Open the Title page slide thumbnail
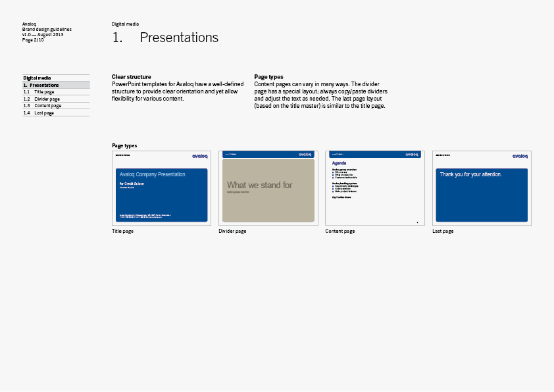554x392 pixels. (161, 188)
